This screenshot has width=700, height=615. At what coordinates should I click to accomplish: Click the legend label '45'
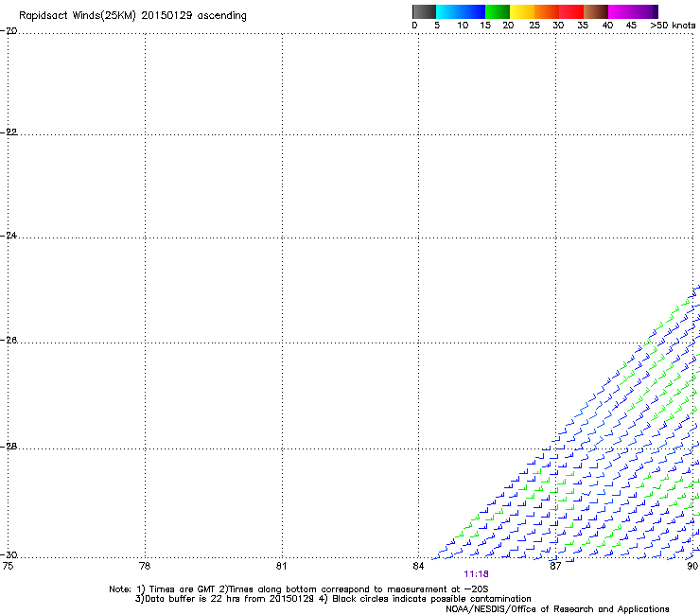[631, 26]
